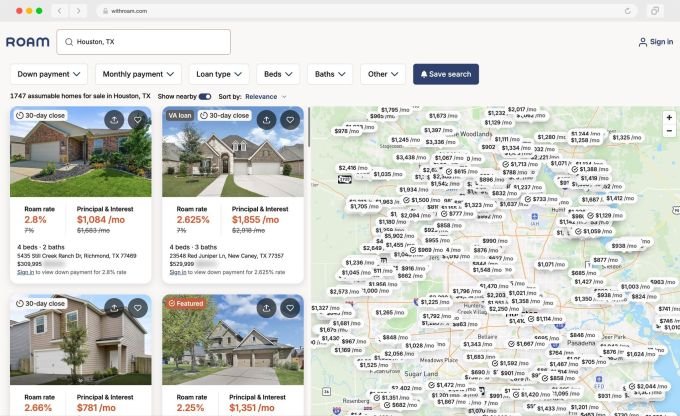
Task: Open the Sign in link
Action: coord(656,42)
